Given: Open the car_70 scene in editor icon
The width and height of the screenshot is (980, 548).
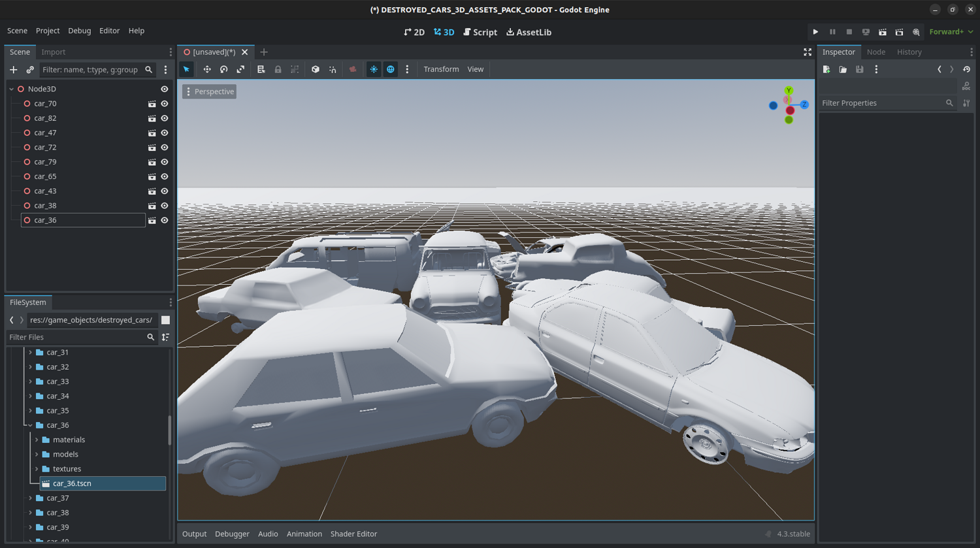Looking at the screenshot, I should pos(152,104).
